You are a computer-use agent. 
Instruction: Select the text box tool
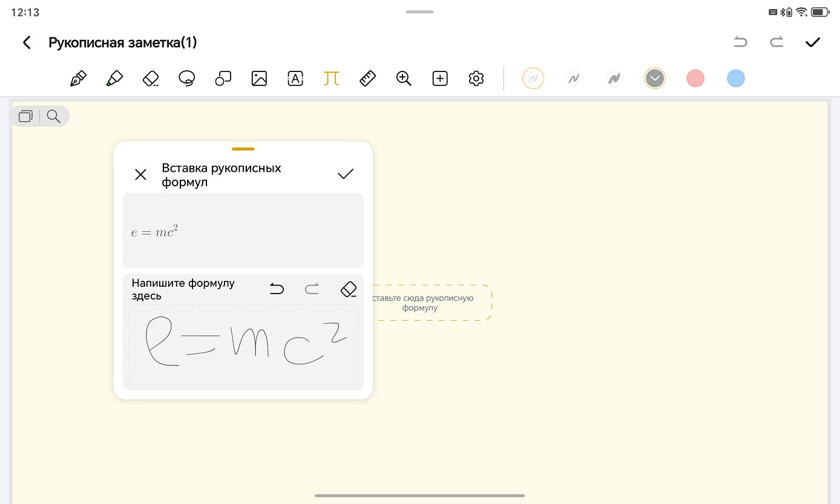295,79
